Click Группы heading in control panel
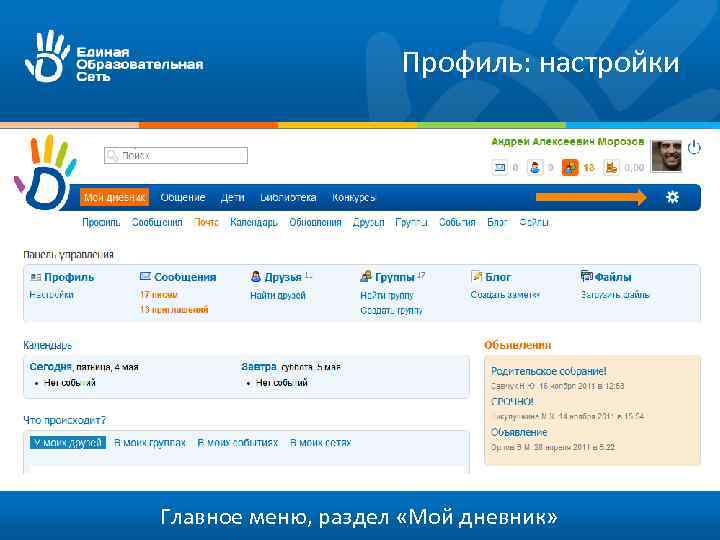 click(x=394, y=277)
